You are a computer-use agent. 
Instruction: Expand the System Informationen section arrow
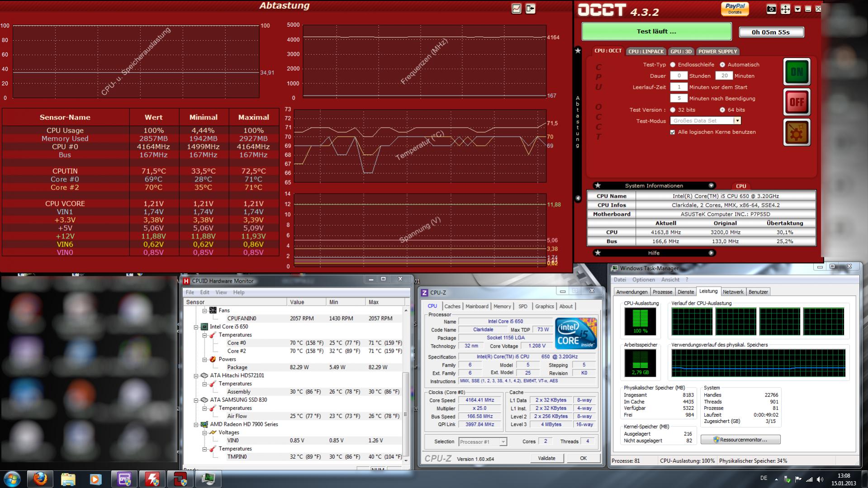tap(711, 185)
